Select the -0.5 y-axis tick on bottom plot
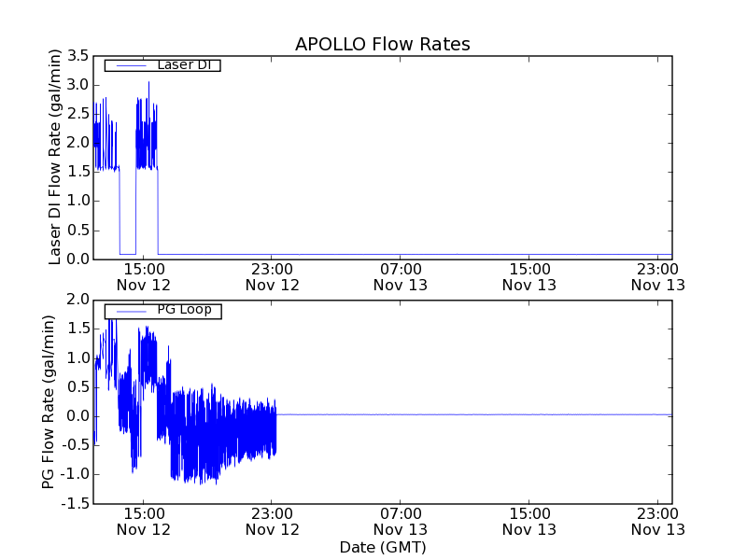Image resolution: width=747 pixels, height=560 pixels. point(76,445)
